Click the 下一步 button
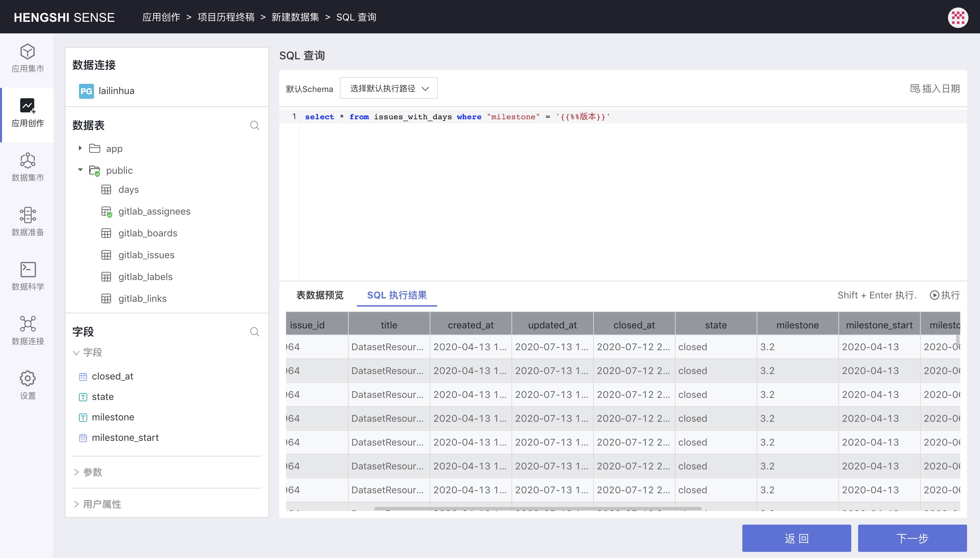Viewport: 980px width, 558px height. point(912,538)
